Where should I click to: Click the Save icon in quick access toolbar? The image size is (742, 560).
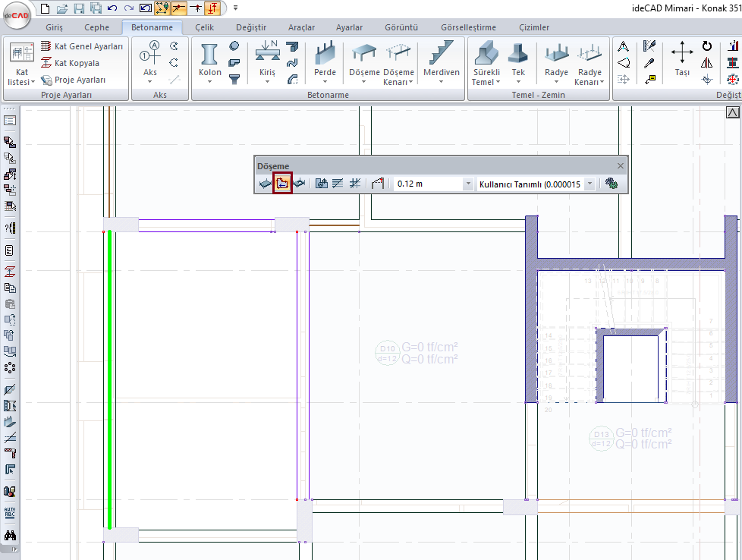pos(79,8)
